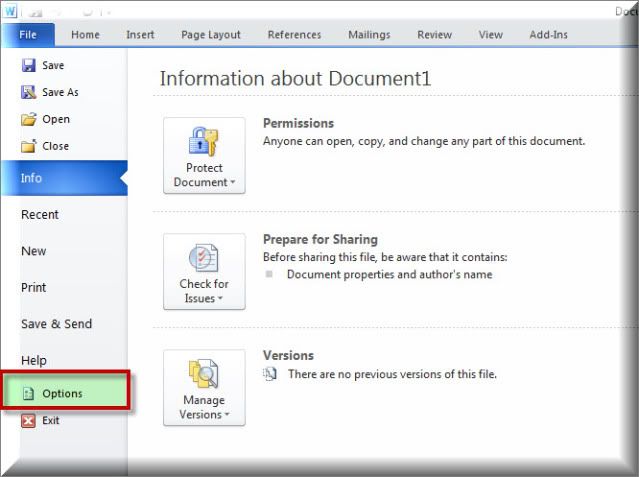639x477 pixels.
Task: Switch to the Home tab
Action: [85, 35]
